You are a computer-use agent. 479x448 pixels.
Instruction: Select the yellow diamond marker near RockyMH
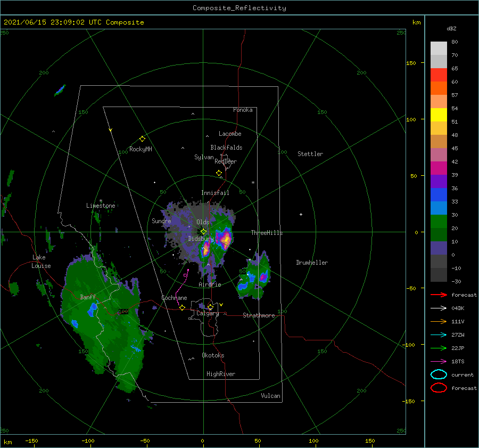pyautogui.click(x=142, y=139)
